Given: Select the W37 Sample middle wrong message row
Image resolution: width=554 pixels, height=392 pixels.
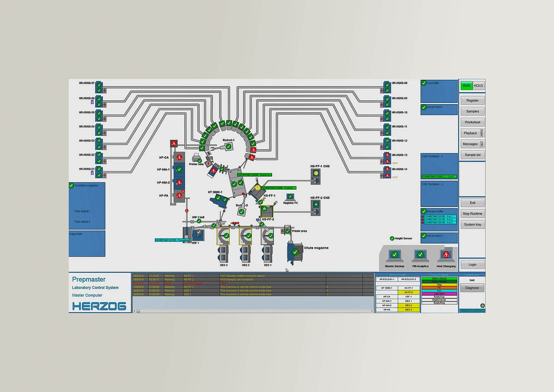Looking at the screenshot, I should point(253,276).
